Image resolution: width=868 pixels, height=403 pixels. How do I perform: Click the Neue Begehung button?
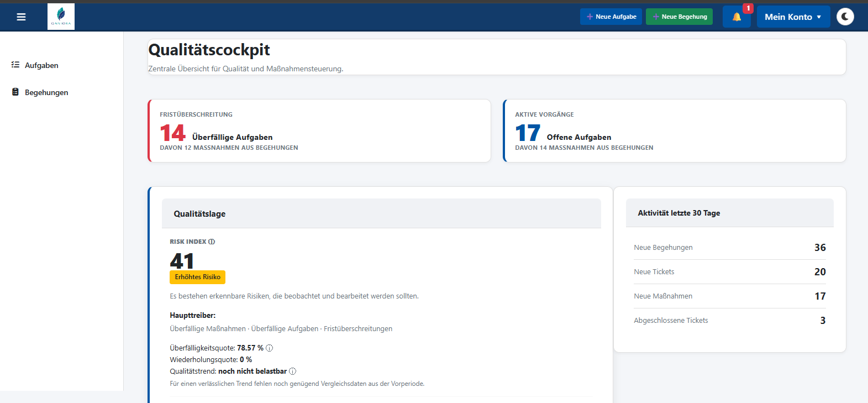pos(680,17)
